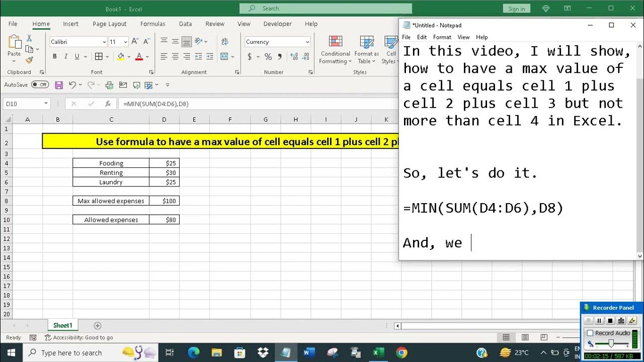Click the Decrease Decimal icon
This screenshot has width=644, height=362.
pyautogui.click(x=305, y=57)
